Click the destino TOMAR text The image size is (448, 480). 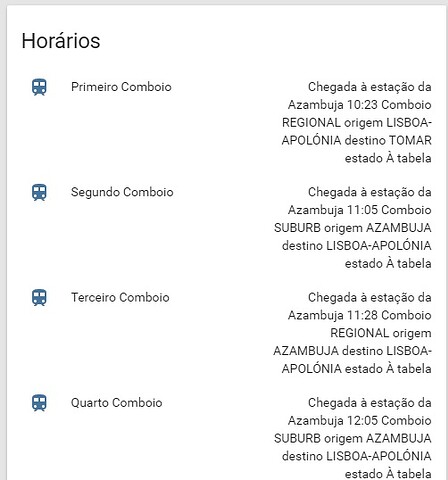pyautogui.click(x=388, y=140)
